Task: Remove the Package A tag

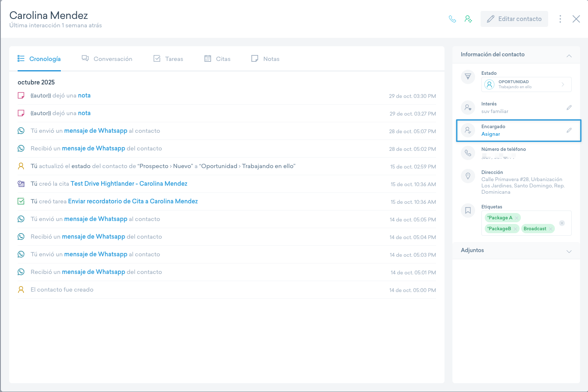Action: point(517,218)
